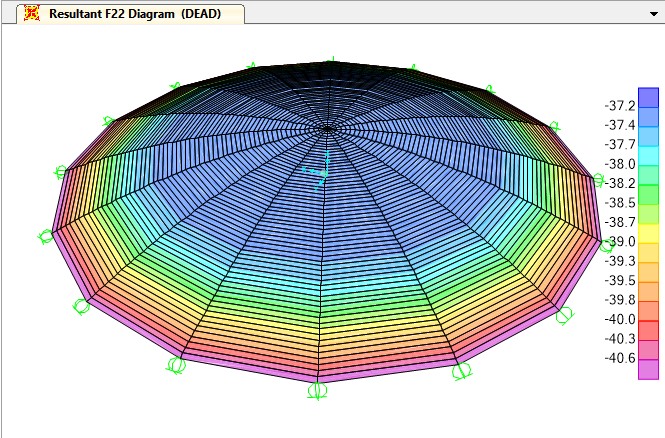Pick the magenta bottom legend swatch

coord(648,369)
